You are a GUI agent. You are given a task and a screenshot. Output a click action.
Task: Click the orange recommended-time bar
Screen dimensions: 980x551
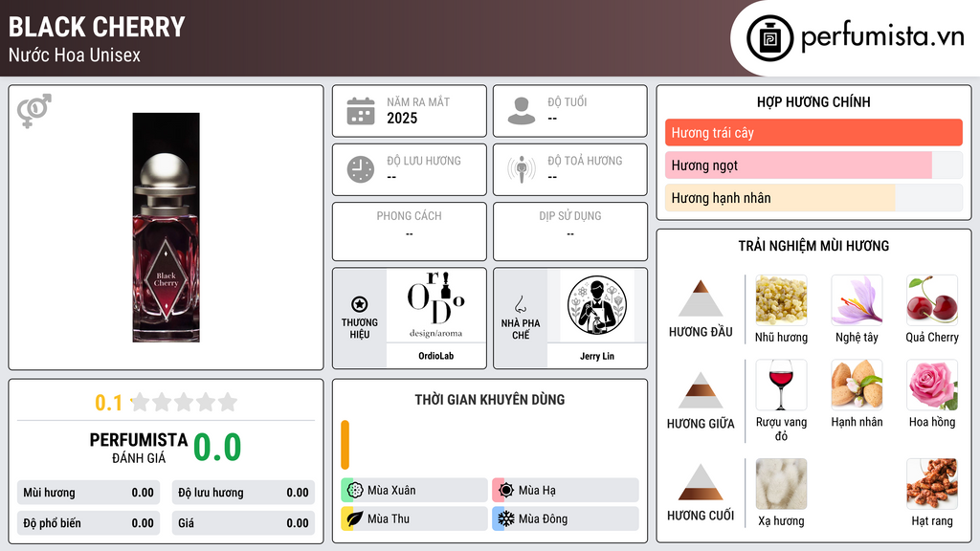(x=345, y=445)
